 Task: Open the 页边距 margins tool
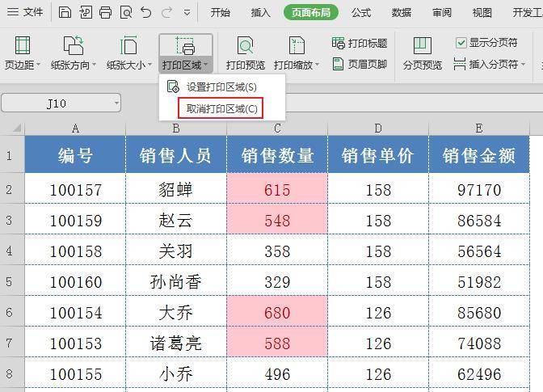[x=23, y=53]
